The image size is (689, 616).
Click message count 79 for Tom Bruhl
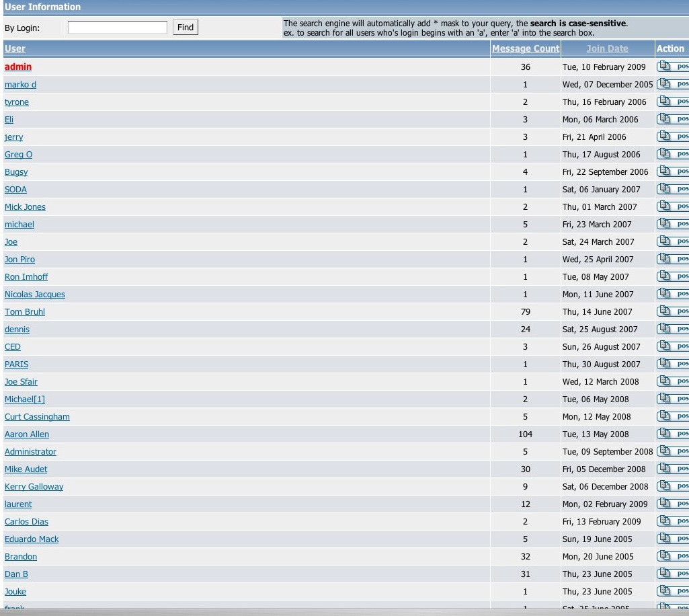tap(525, 312)
